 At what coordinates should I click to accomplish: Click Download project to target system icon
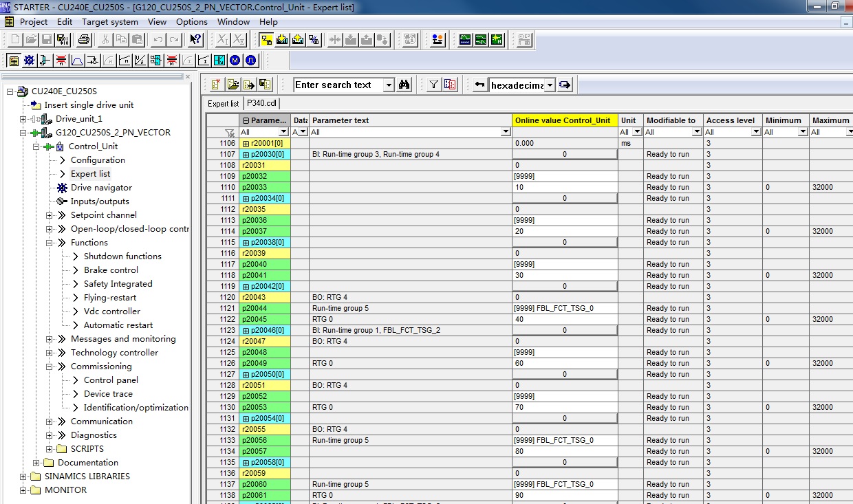282,40
